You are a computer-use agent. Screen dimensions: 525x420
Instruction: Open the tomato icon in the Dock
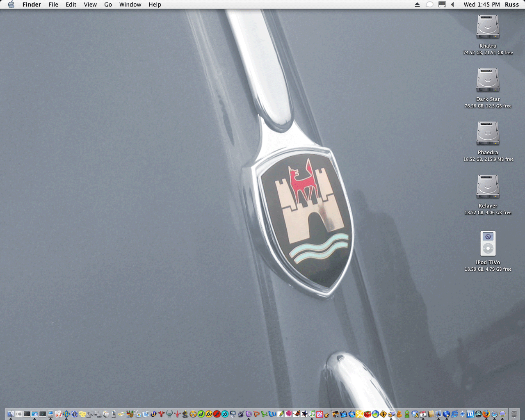coord(367,414)
